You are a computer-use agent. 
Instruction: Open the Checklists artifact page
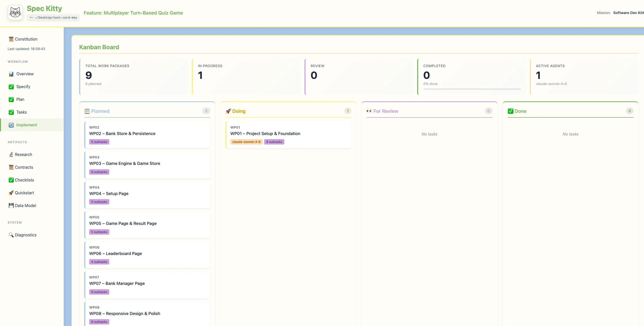tap(24, 180)
